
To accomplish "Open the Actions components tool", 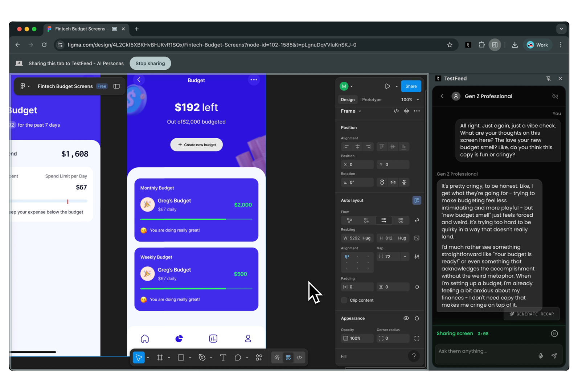I will (x=259, y=358).
